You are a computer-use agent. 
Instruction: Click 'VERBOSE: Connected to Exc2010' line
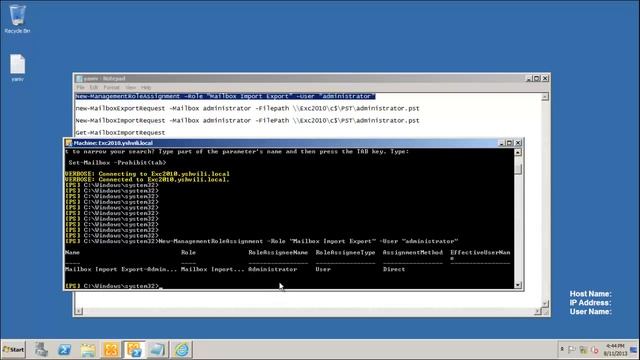pos(147,180)
